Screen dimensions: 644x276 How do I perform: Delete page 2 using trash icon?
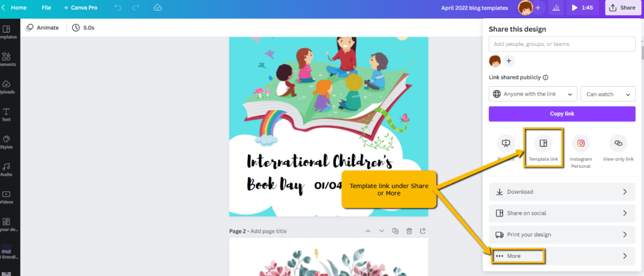[x=409, y=231]
